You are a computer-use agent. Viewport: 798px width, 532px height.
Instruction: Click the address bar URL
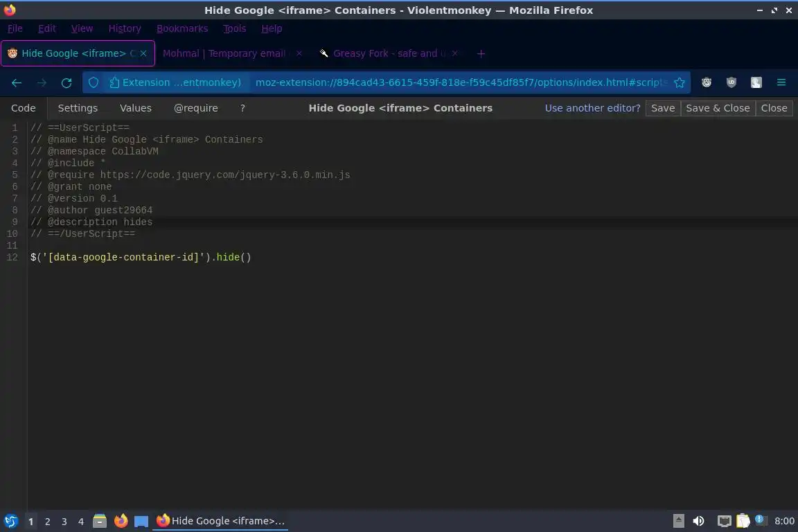coord(461,82)
